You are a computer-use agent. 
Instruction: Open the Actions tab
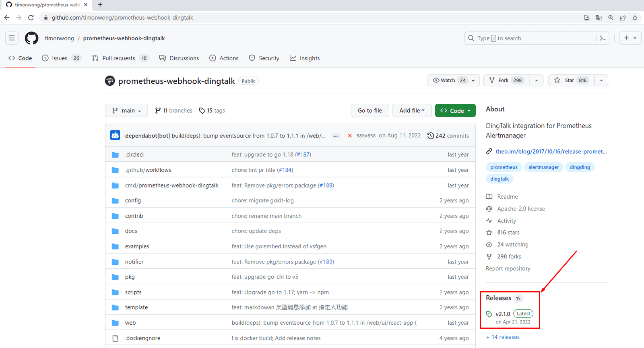pyautogui.click(x=224, y=58)
